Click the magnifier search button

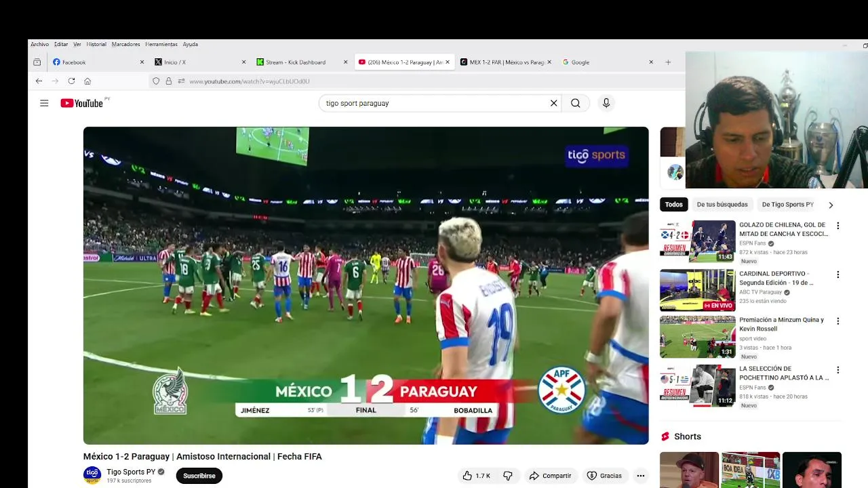point(575,103)
